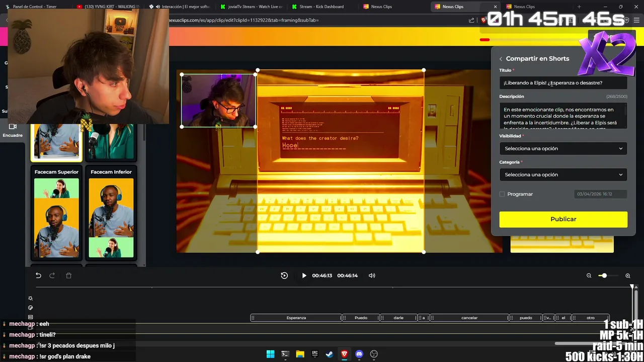Play the clip preview
This screenshot has height=362, width=644.
[x=304, y=276]
